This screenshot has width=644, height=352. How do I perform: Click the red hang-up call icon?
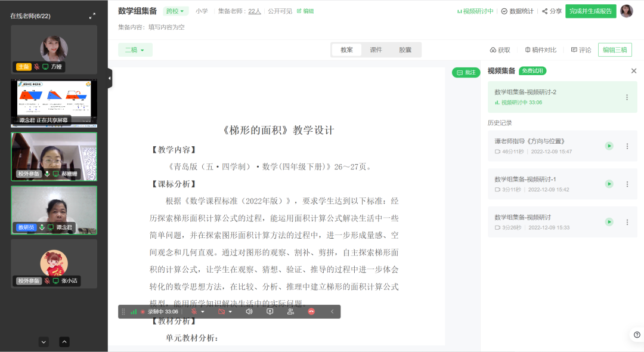click(x=311, y=311)
